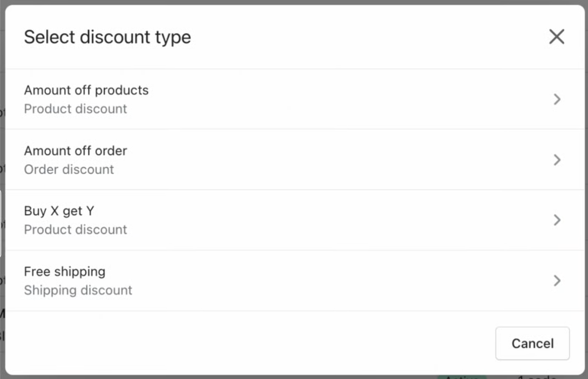
Task: Click the Select discount type heading
Action: 107,37
